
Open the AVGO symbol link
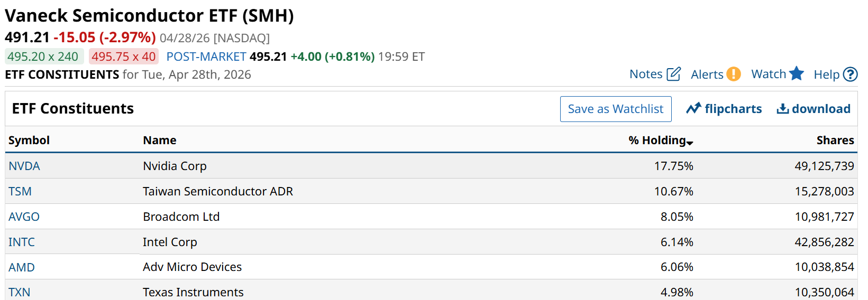pos(24,217)
